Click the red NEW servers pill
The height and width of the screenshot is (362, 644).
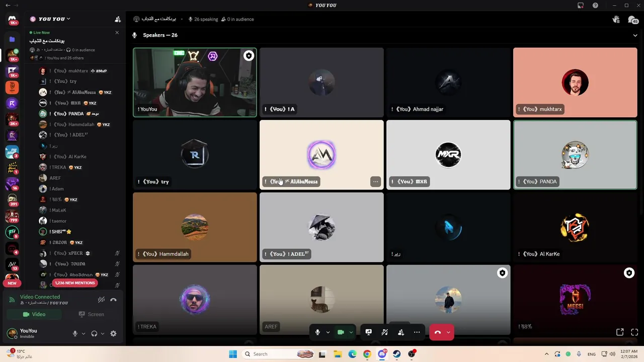point(12,283)
